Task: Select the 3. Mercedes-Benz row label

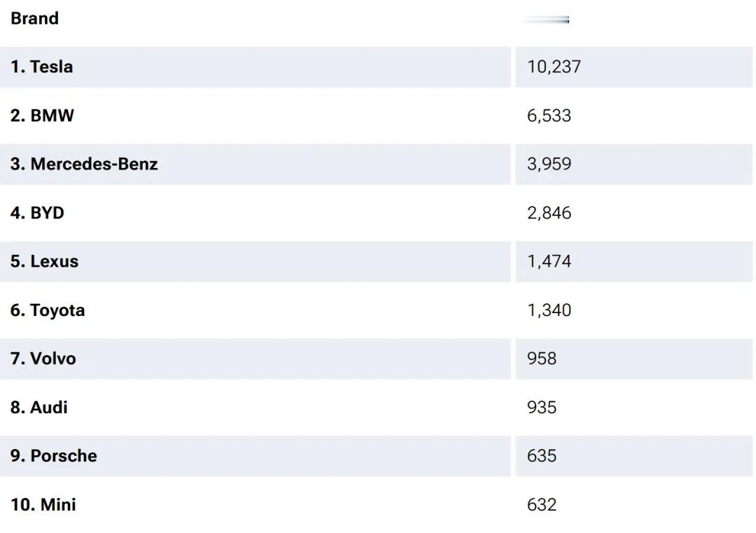Action: click(85, 164)
